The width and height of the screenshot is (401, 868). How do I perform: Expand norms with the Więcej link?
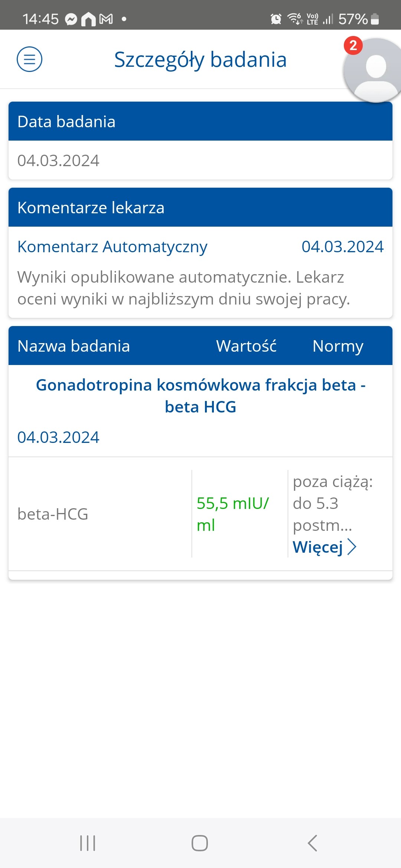(x=318, y=547)
